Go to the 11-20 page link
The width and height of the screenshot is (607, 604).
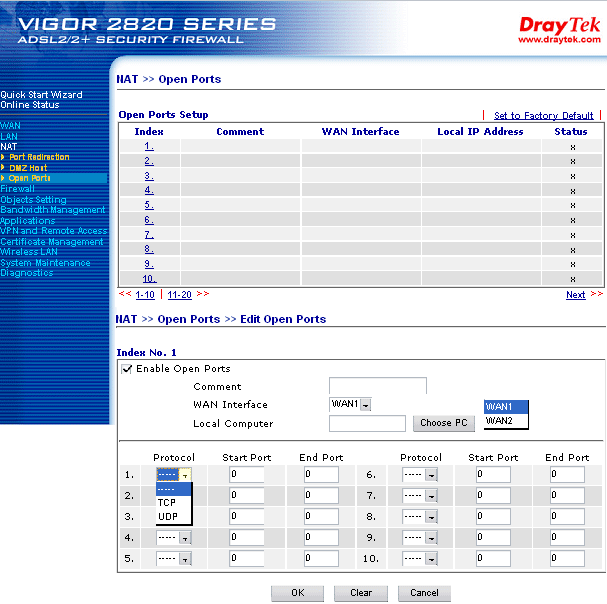click(x=179, y=295)
